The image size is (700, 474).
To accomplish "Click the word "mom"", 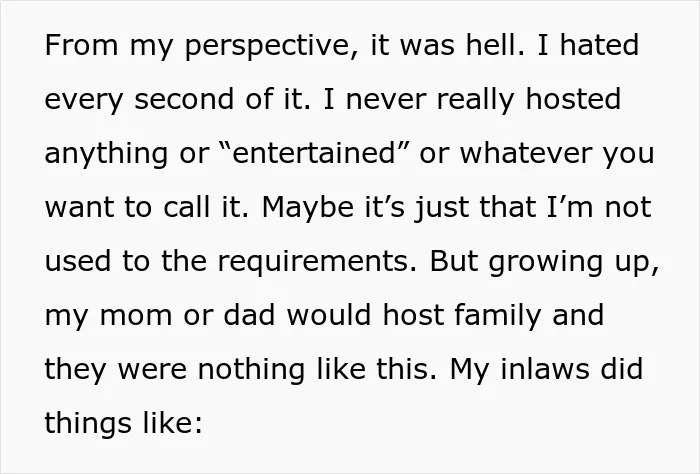I will 136,316.
